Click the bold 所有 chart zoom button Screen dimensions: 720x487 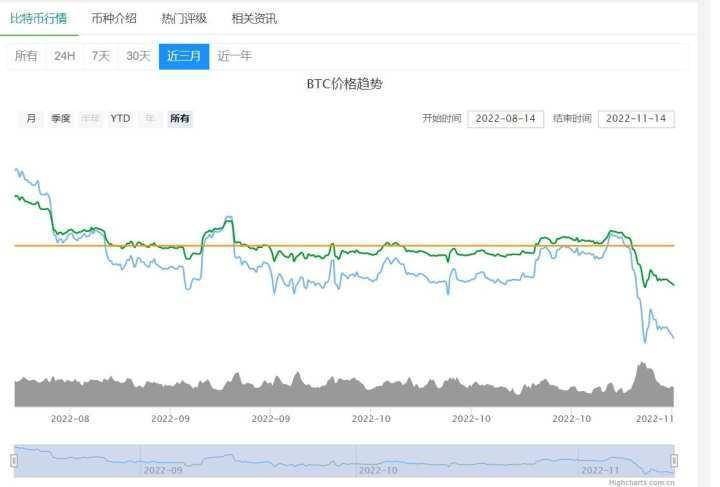(x=180, y=118)
